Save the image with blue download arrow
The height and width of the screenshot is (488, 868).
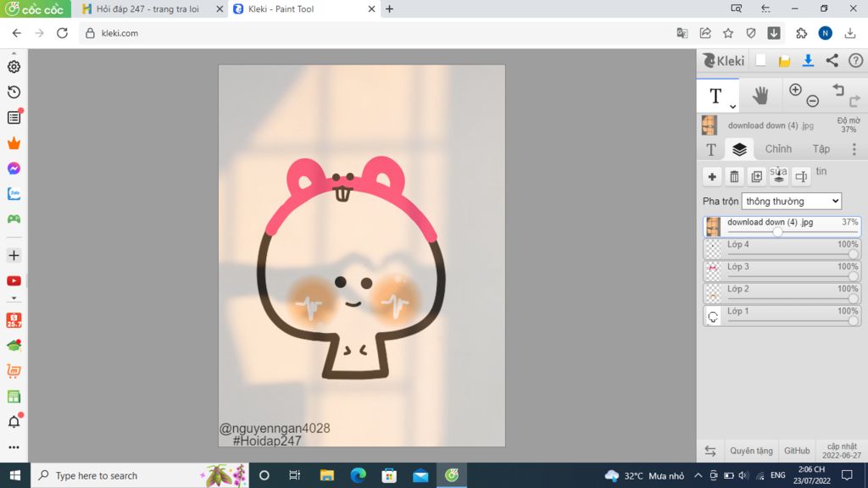click(x=808, y=61)
